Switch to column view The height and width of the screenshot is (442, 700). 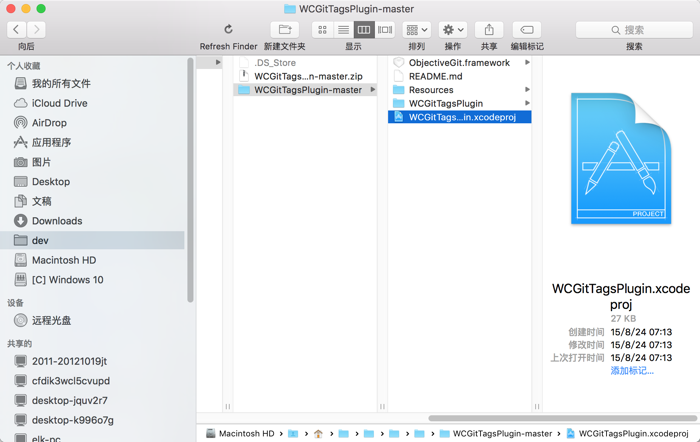pyautogui.click(x=364, y=30)
